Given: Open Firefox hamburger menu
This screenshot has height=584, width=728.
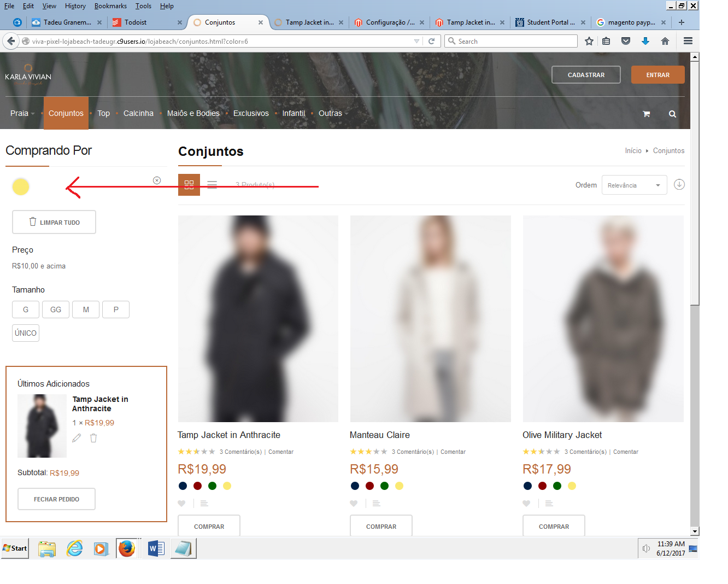Looking at the screenshot, I should coord(688,41).
